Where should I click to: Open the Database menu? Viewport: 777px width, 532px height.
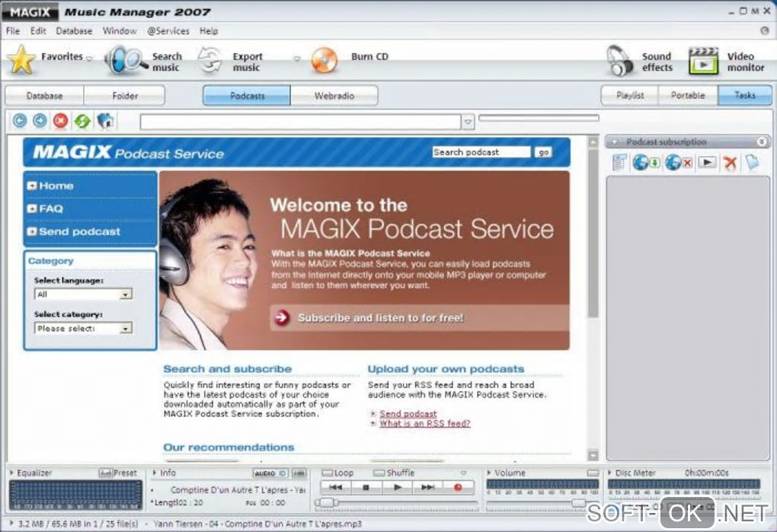click(74, 30)
